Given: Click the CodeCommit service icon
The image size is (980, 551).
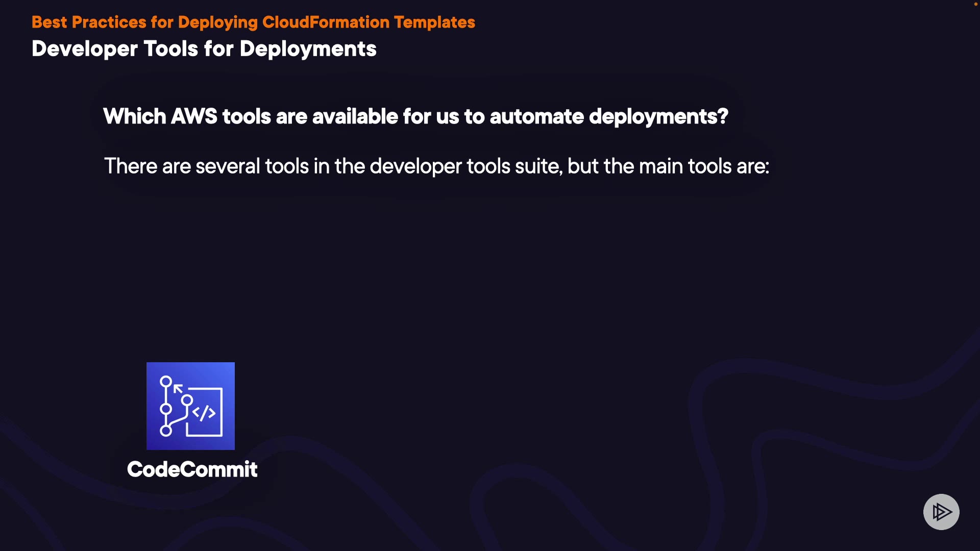Looking at the screenshot, I should pos(190,406).
